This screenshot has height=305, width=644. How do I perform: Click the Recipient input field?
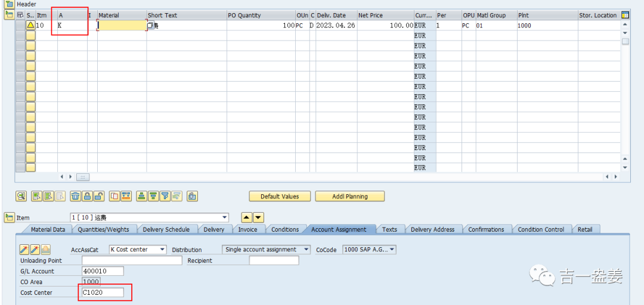pos(274,260)
